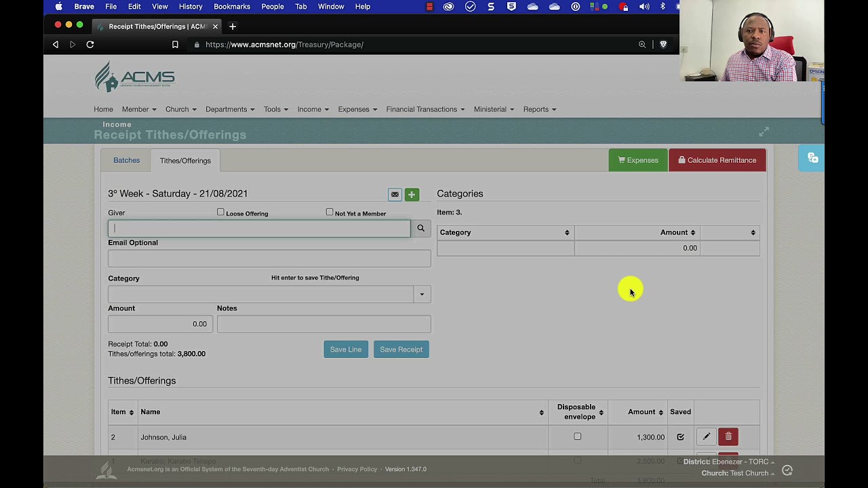Open the Apple menu
Viewport: 868px width, 488px height.
point(59,7)
